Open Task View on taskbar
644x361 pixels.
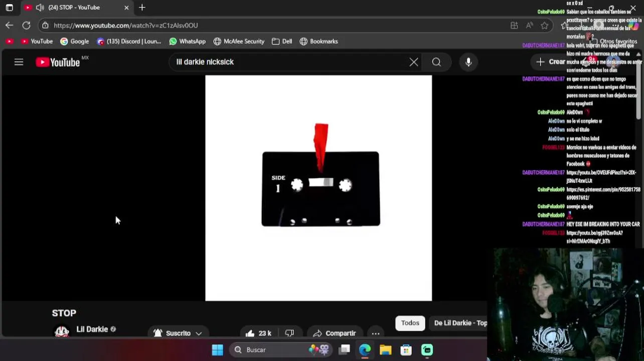[344, 349]
